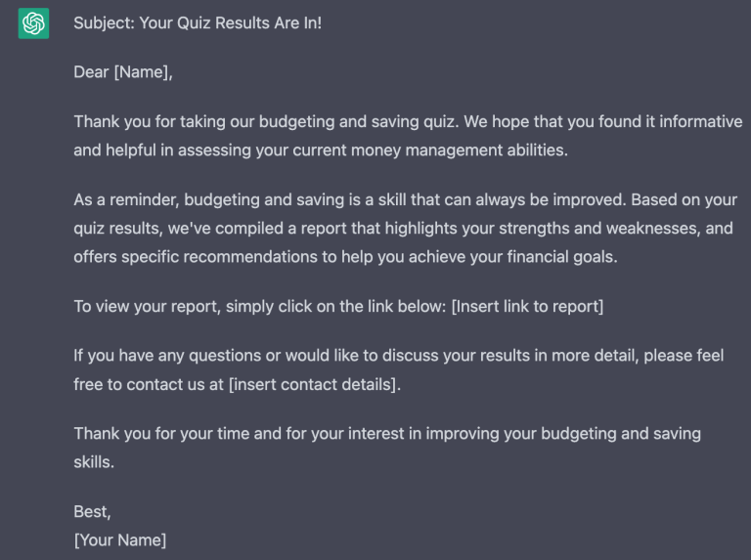Click the ChatGPT logo avatar
751x560 pixels.
[x=33, y=23]
